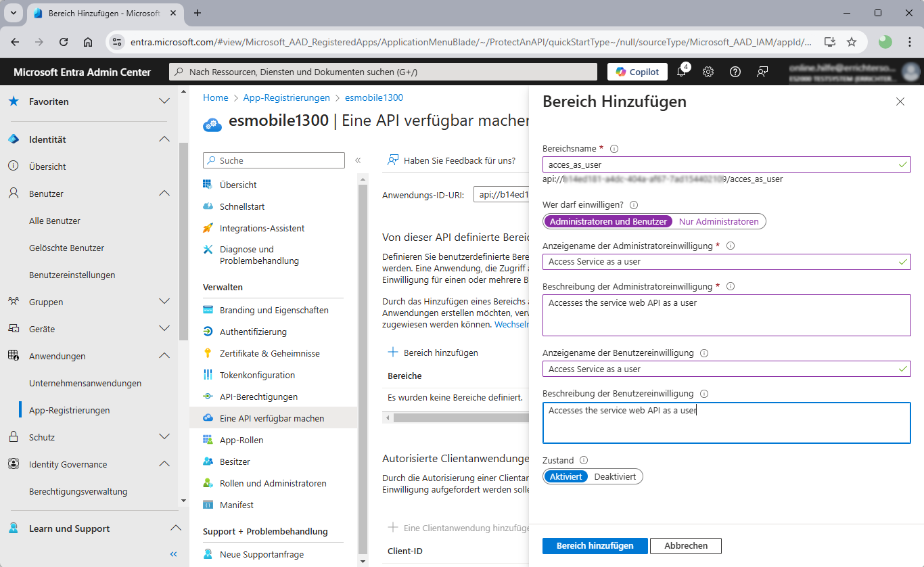Collapse the Benutzer section chevron
This screenshot has height=567, width=924.
[x=164, y=194]
